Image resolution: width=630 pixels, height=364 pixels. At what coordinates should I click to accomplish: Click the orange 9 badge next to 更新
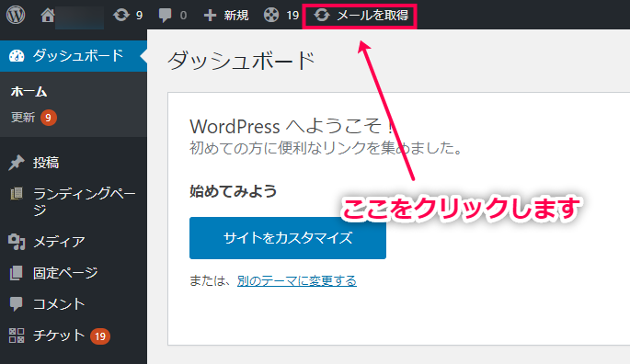pyautogui.click(x=48, y=118)
